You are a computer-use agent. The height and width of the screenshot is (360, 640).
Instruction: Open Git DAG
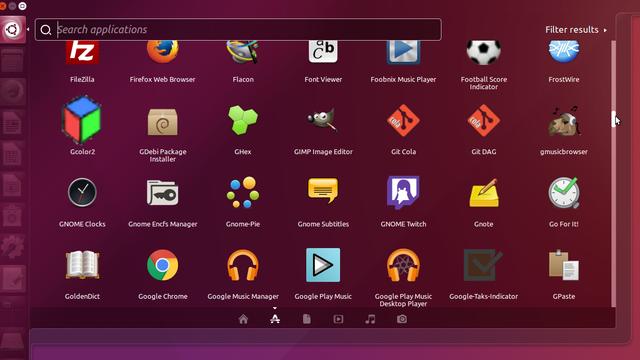pos(484,120)
